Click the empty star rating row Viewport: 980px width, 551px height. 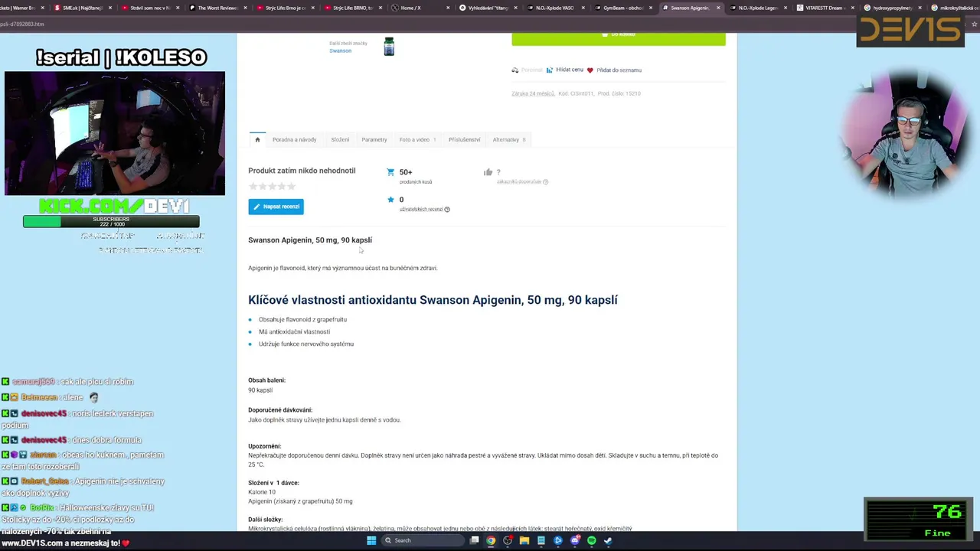pos(272,186)
